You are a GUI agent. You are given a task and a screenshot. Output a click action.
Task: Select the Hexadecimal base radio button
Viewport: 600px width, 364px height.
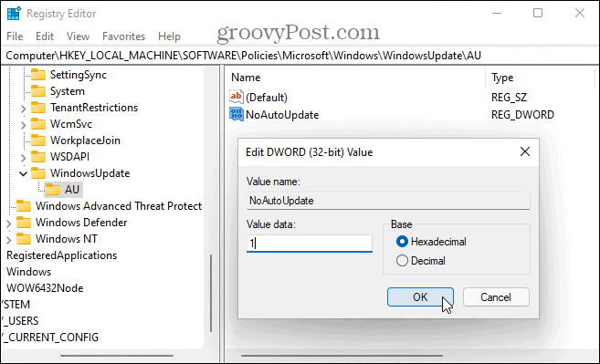point(402,242)
